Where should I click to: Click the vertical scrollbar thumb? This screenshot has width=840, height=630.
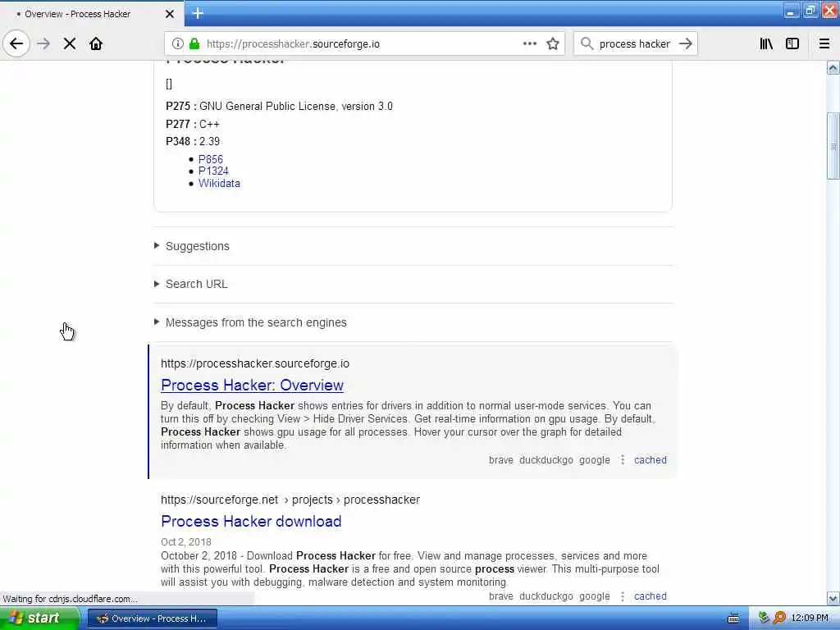point(833,146)
